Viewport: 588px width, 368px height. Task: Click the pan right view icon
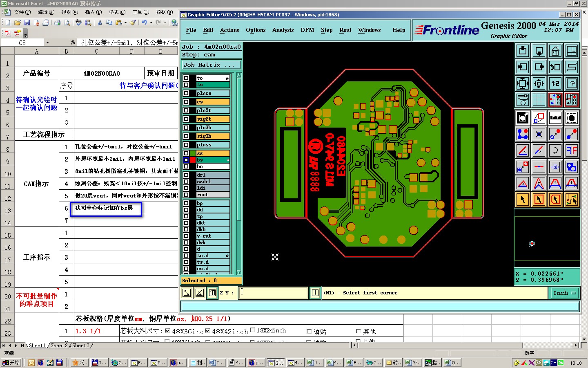tap(539, 67)
